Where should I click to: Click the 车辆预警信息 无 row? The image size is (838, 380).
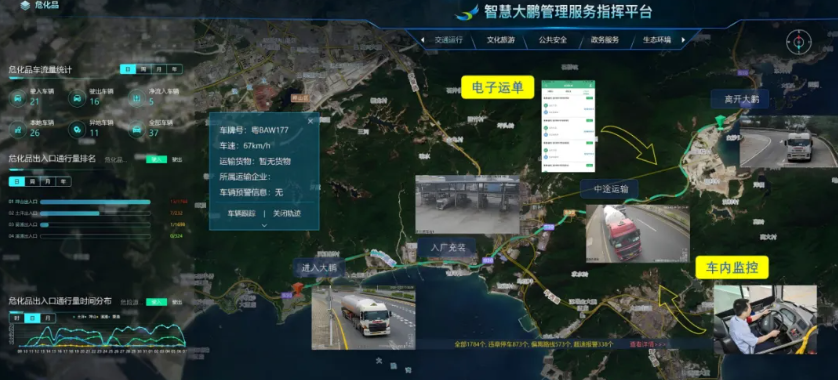tap(251, 192)
